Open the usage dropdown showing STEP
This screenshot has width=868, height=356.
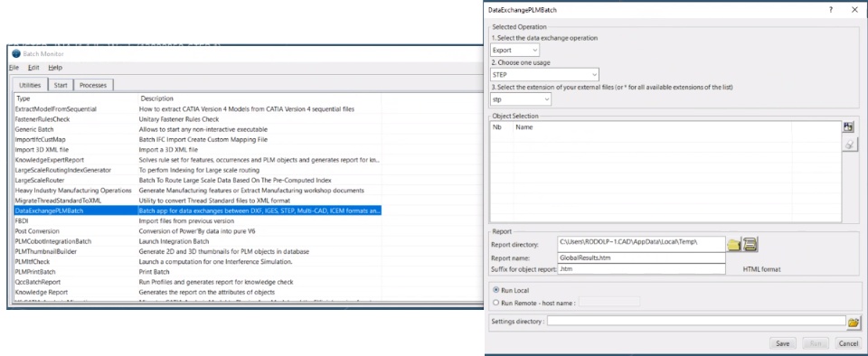pos(544,74)
